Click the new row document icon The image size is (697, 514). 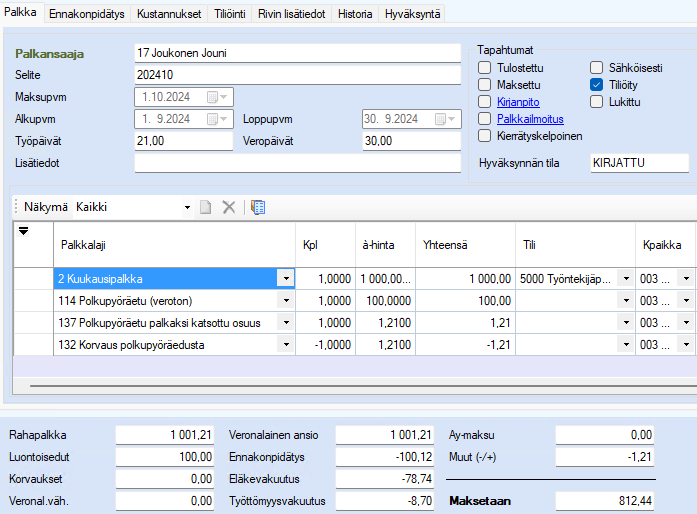coord(206,207)
